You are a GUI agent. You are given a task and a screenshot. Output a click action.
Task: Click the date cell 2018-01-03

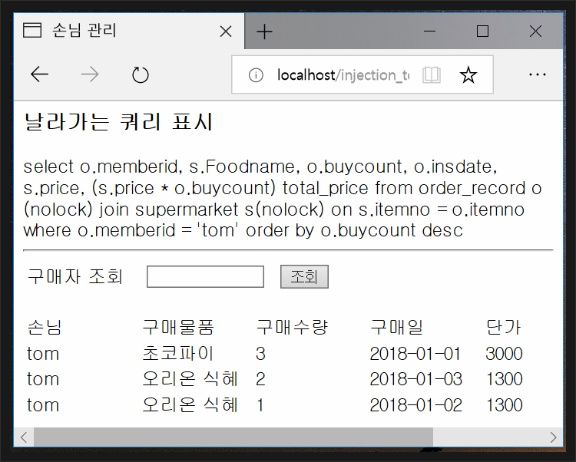click(x=416, y=379)
